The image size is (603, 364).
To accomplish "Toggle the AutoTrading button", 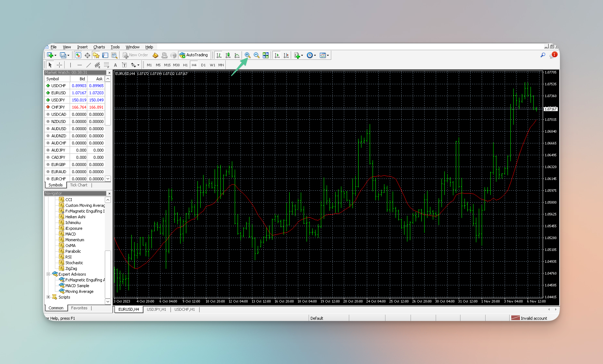I will click(194, 55).
